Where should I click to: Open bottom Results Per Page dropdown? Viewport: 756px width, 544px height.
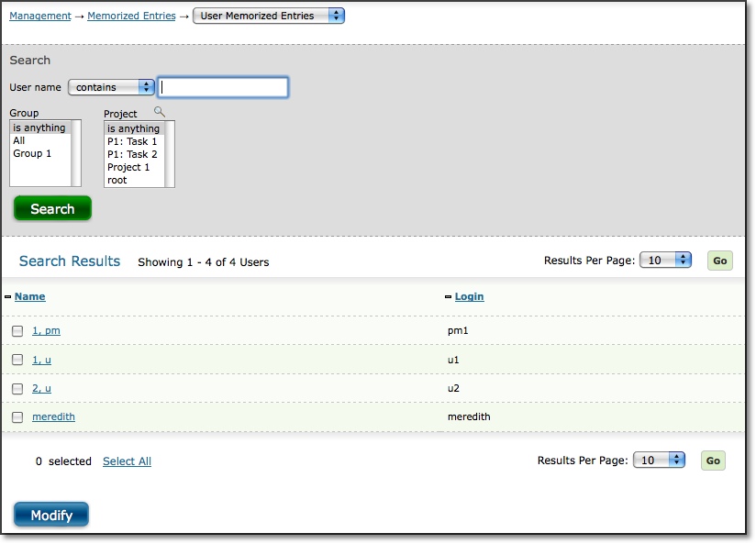(x=659, y=461)
